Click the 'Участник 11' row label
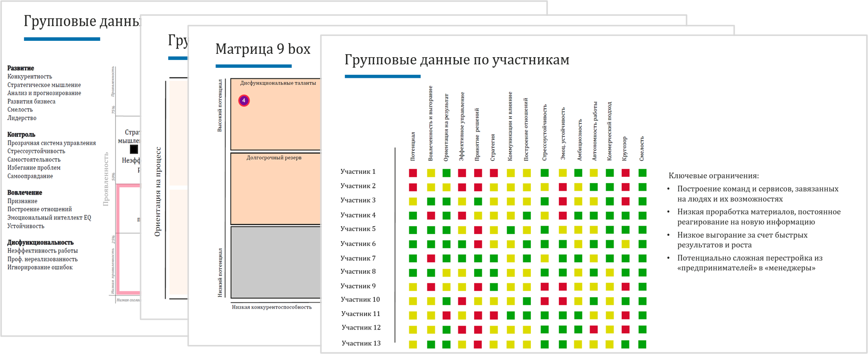 [x=360, y=314]
